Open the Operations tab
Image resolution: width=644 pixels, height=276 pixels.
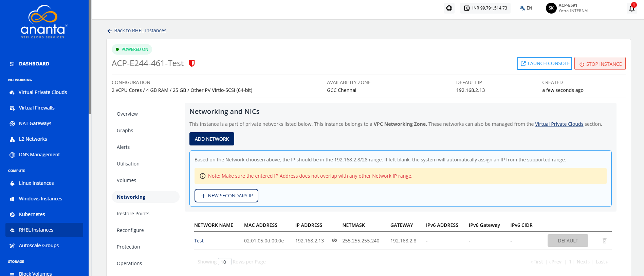[x=129, y=263]
